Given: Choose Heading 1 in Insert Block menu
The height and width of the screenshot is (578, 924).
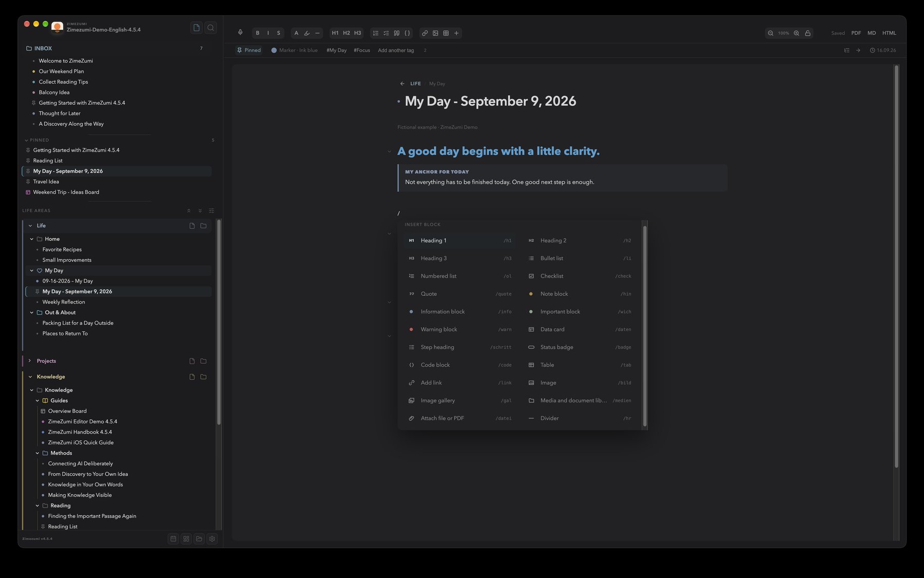Looking at the screenshot, I should (459, 240).
